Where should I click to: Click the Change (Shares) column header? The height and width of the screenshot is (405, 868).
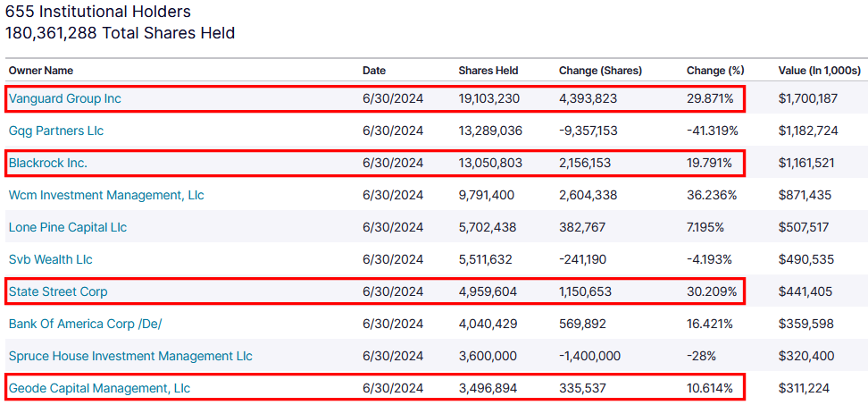(601, 71)
